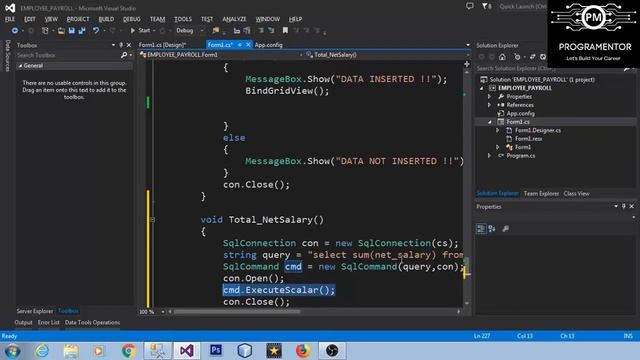Click the Property Pages wrench icon

[505, 229]
